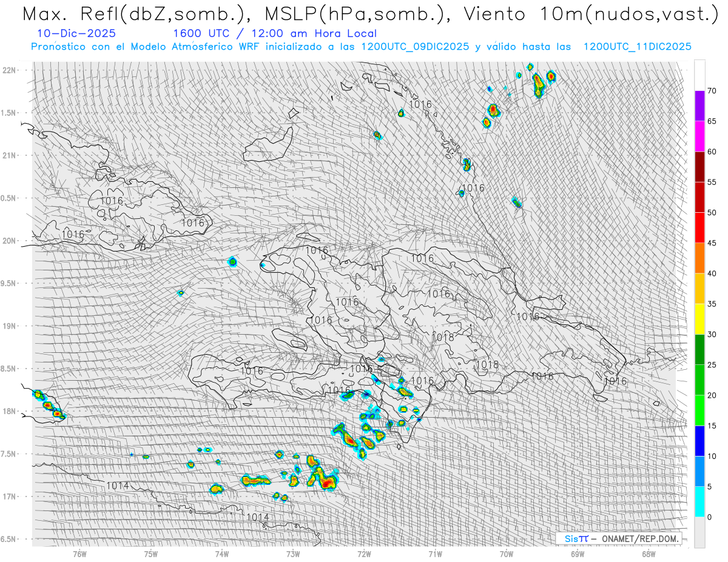Click the '75W' longitude axis label
728x562 pixels.
(x=150, y=553)
